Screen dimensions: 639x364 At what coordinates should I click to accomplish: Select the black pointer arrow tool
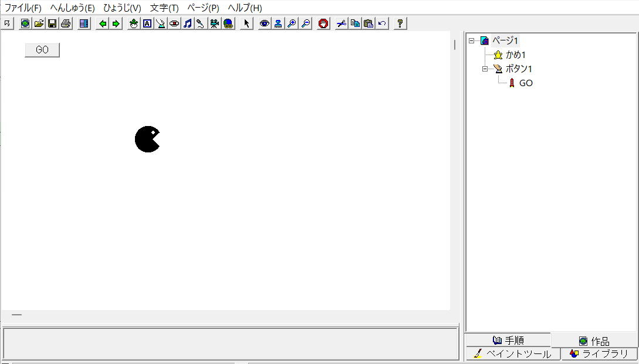coord(246,23)
